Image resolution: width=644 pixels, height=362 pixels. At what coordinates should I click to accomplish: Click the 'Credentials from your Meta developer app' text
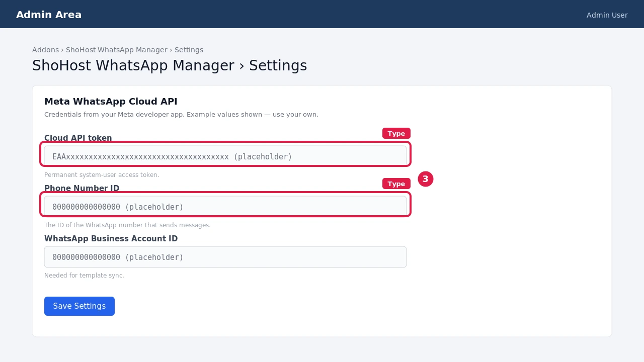coord(181,115)
